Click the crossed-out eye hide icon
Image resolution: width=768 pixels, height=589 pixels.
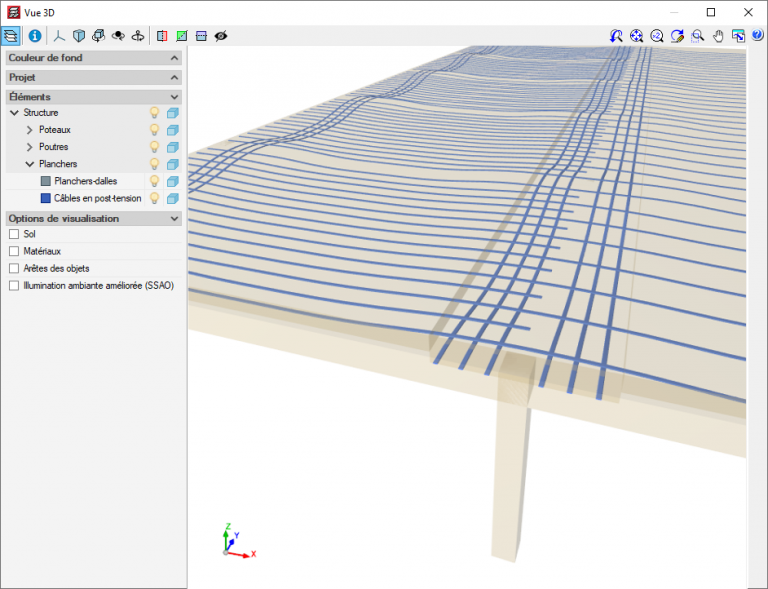coord(221,36)
